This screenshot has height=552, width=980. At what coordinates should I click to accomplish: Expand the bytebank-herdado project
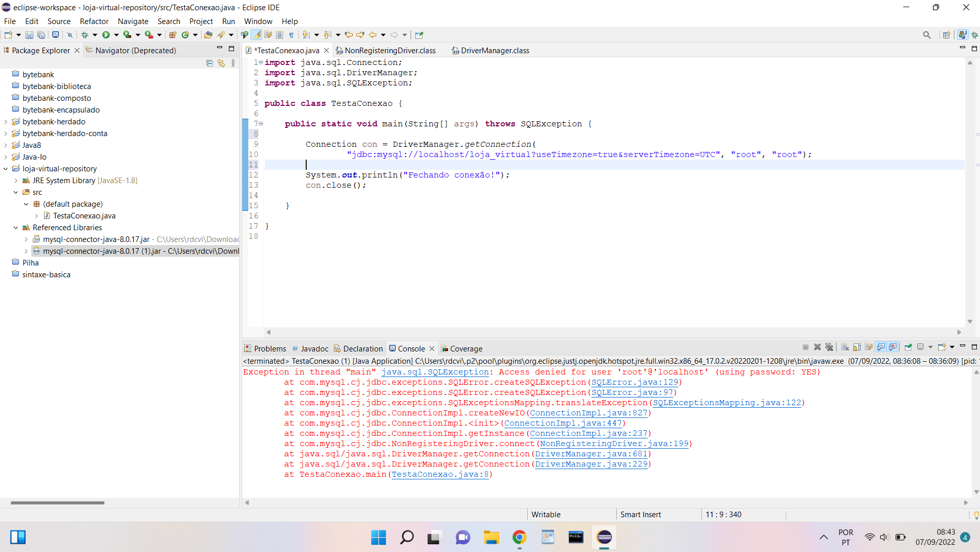click(x=6, y=122)
